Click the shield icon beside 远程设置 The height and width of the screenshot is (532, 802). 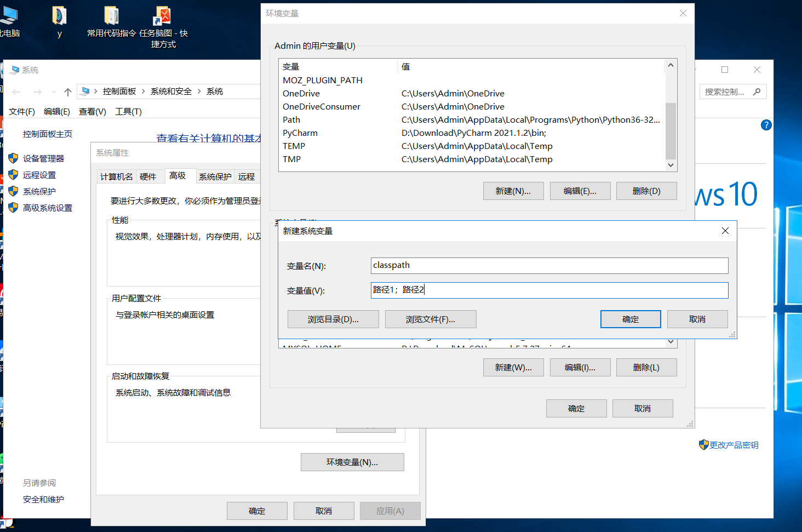[x=13, y=175]
